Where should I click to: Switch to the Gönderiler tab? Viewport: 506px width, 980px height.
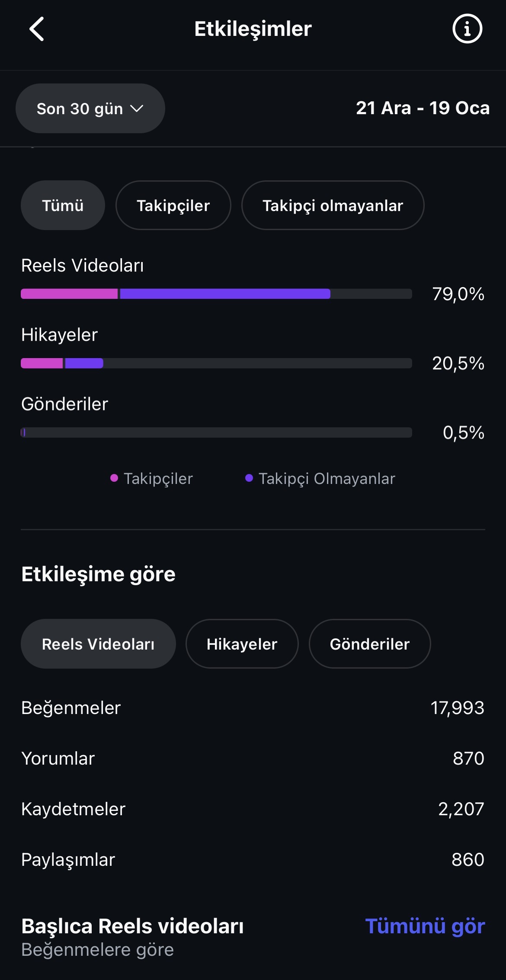point(370,644)
